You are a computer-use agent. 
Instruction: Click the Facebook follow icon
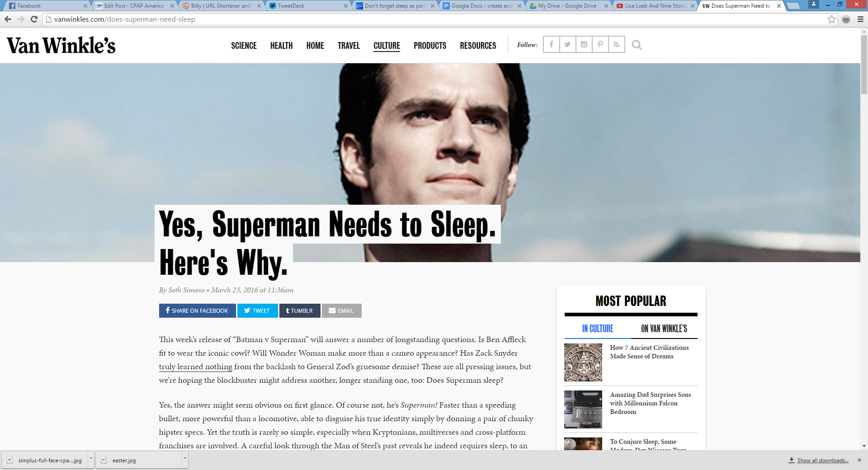(x=551, y=45)
